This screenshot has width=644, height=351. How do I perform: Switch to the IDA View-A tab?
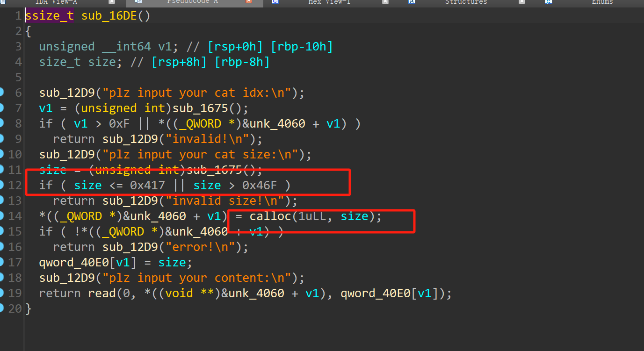56,2
